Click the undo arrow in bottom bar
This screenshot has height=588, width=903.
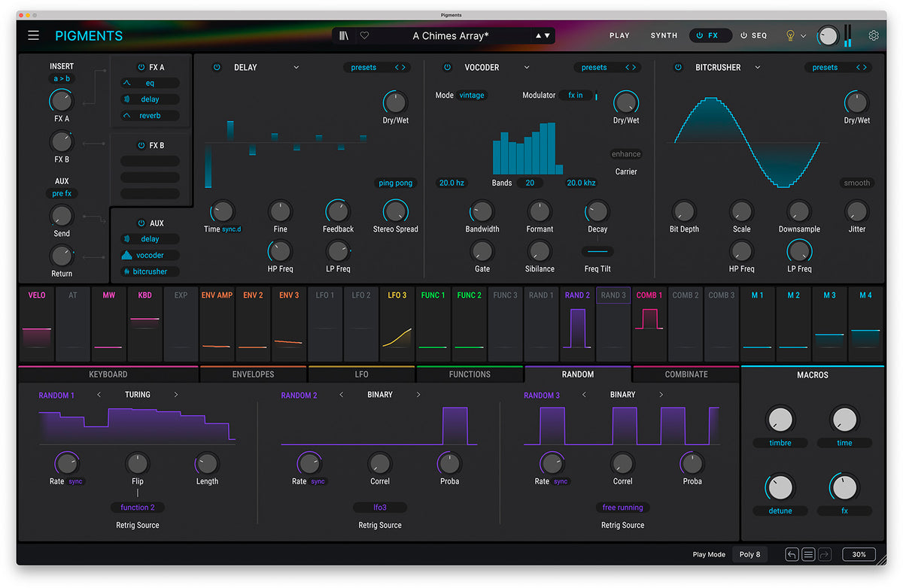[x=792, y=554]
